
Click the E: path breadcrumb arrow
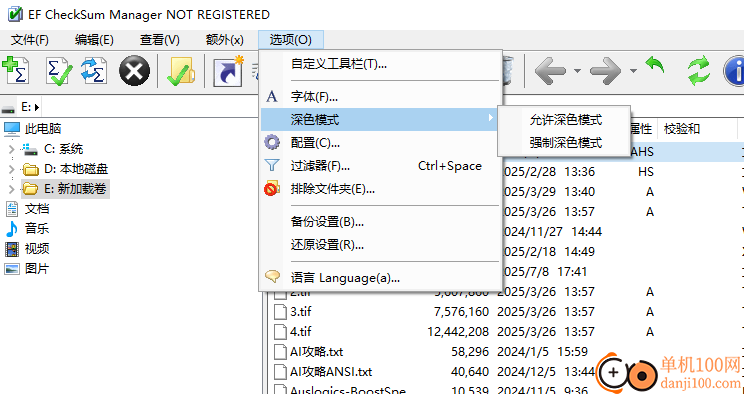(37, 107)
